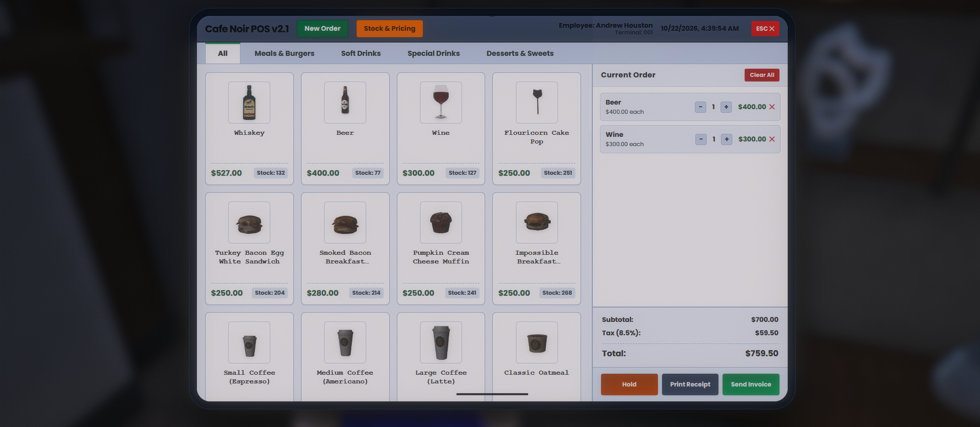
Task: View the Special Drinks tab
Action: tap(434, 53)
